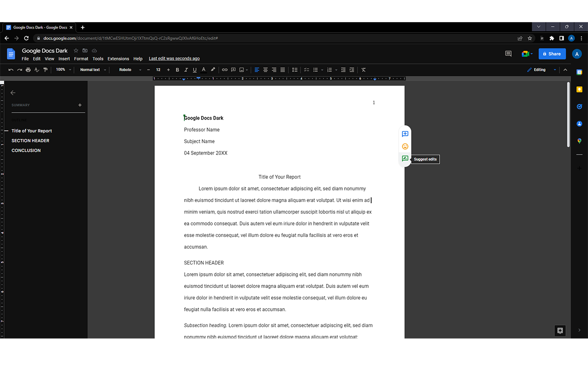Open 'Last edit was seconds ago' link
The width and height of the screenshot is (588, 368).
pos(174,59)
